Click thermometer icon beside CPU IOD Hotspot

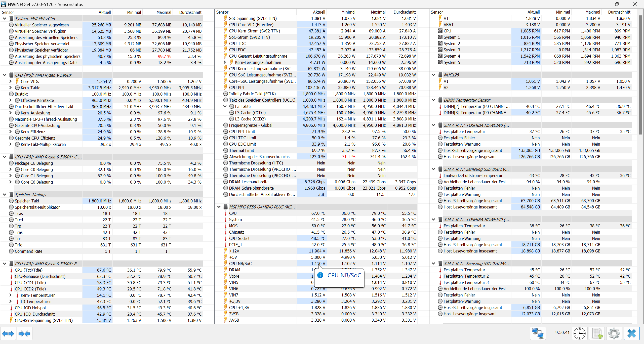[11, 308]
